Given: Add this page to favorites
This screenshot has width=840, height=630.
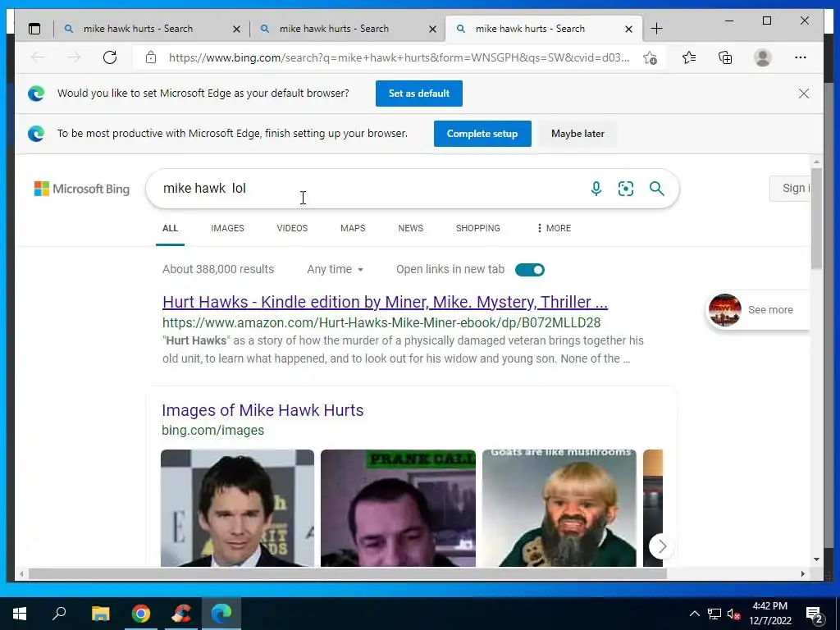Looking at the screenshot, I should (x=650, y=58).
